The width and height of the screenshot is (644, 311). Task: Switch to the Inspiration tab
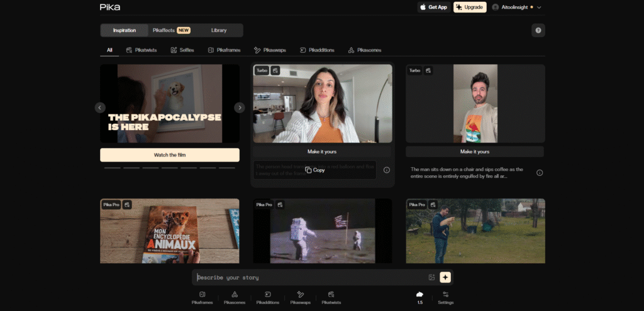[125, 30]
